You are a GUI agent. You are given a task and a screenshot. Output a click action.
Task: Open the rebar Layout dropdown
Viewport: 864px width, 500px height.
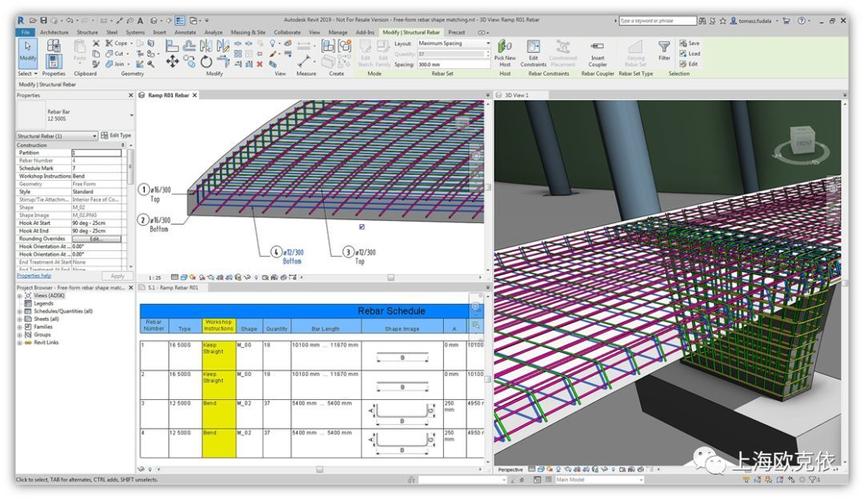(454, 43)
